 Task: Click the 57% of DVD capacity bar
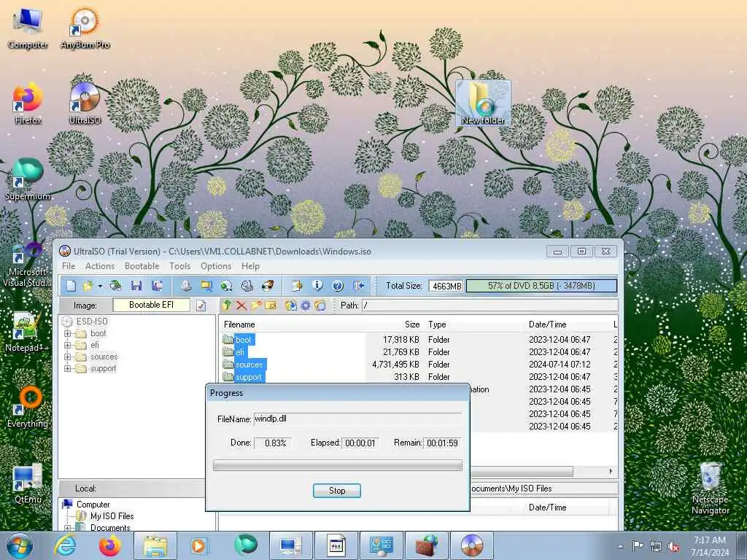click(x=541, y=286)
